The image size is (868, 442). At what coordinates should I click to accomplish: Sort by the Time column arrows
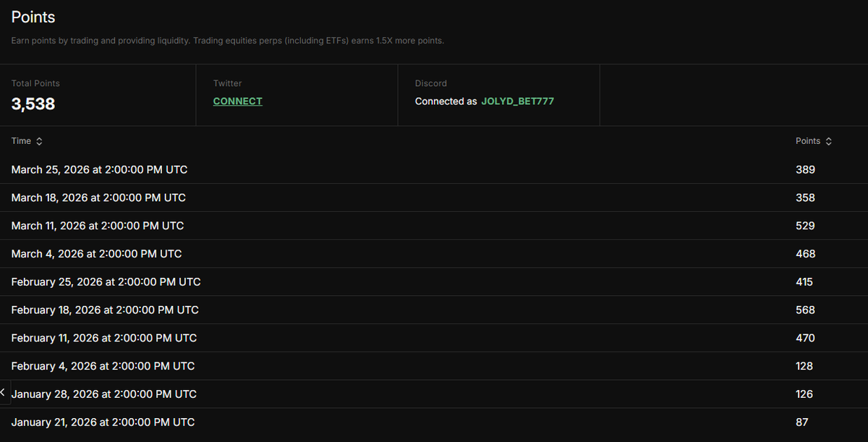pyautogui.click(x=39, y=142)
